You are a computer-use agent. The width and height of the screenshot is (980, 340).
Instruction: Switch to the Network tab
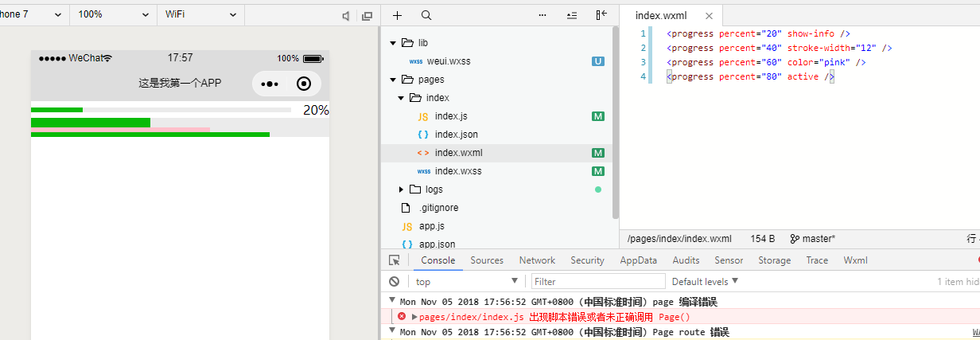pyautogui.click(x=537, y=260)
